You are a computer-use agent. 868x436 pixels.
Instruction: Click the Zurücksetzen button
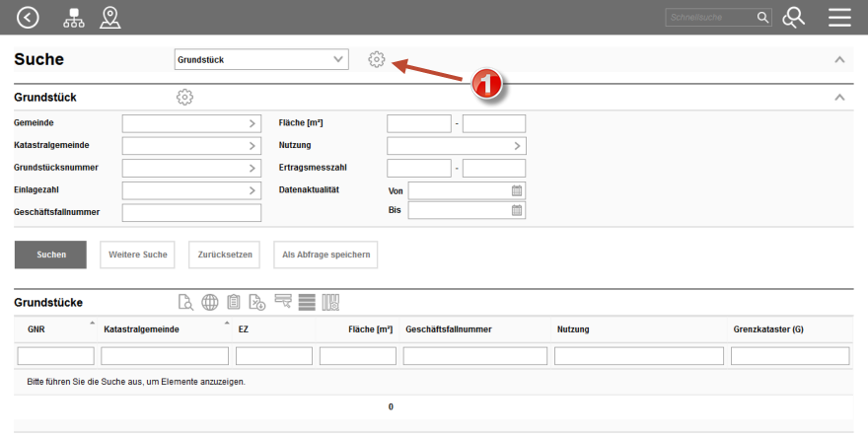point(225,254)
